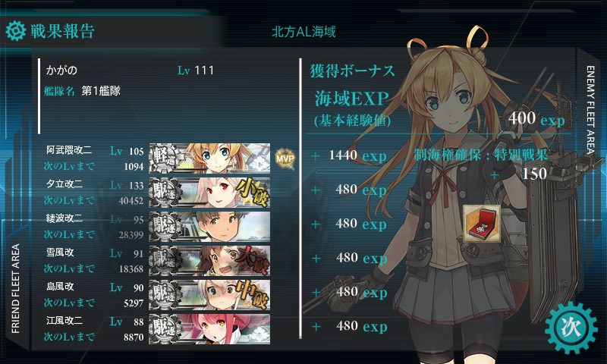Click the ENEMY FLEET AREA side label
The image size is (607, 364).
pyautogui.click(x=590, y=110)
